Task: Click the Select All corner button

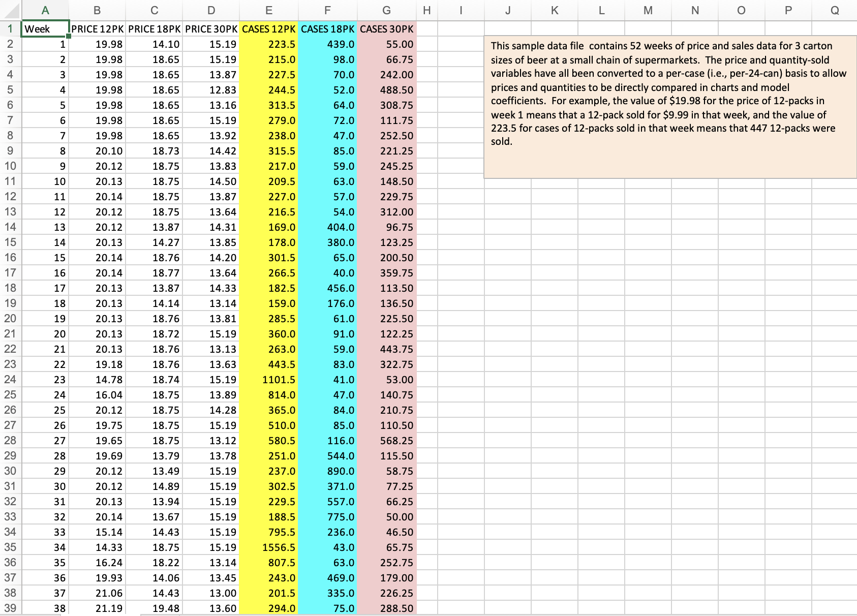Action: pos(10,10)
